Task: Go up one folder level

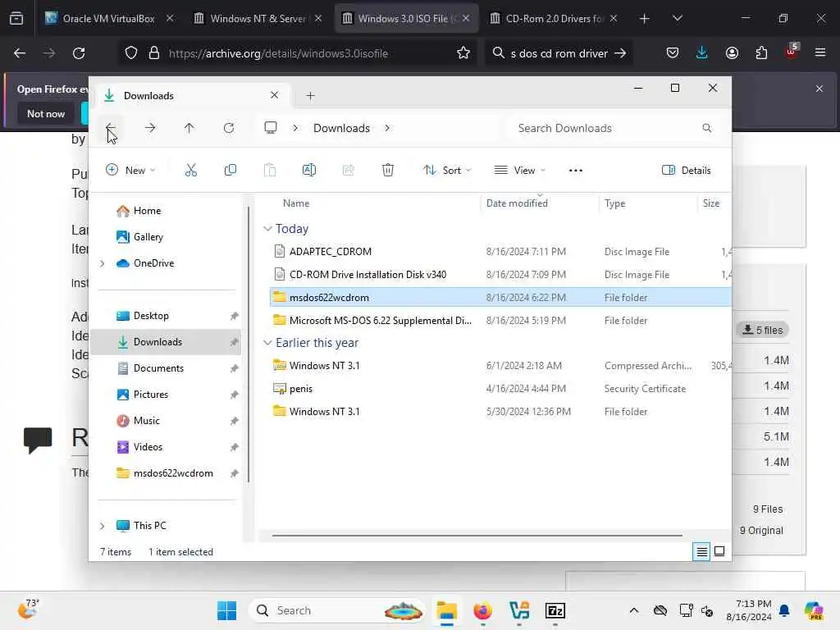Action: [189, 128]
